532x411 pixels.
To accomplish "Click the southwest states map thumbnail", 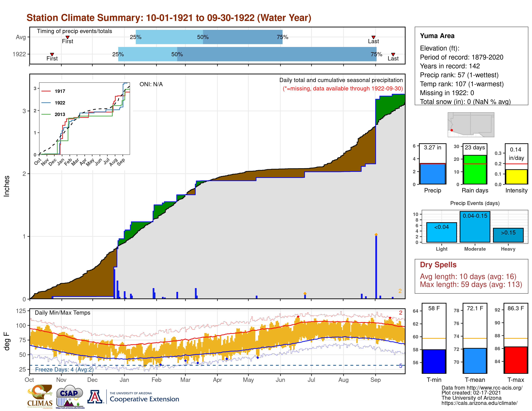I will click(471, 124).
